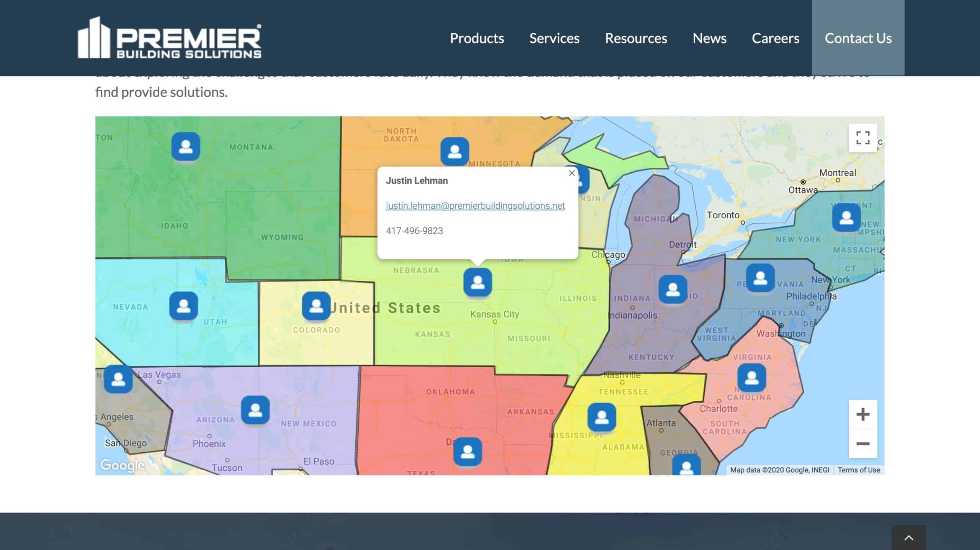The height and width of the screenshot is (550, 980).
Task: Open the Colorado contact person marker
Action: point(316,306)
